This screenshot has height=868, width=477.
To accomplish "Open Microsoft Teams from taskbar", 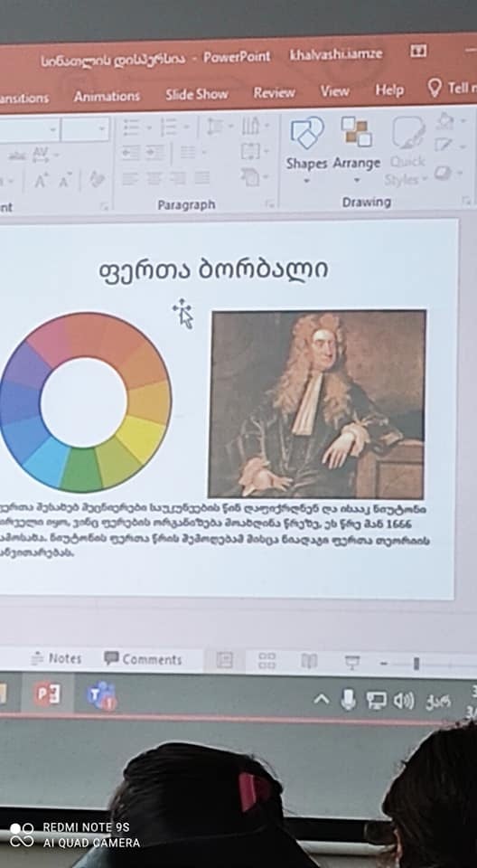I will [x=101, y=696].
